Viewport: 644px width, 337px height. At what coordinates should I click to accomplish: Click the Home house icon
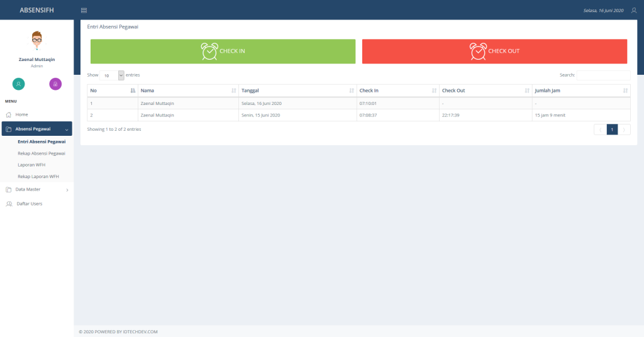click(x=9, y=114)
